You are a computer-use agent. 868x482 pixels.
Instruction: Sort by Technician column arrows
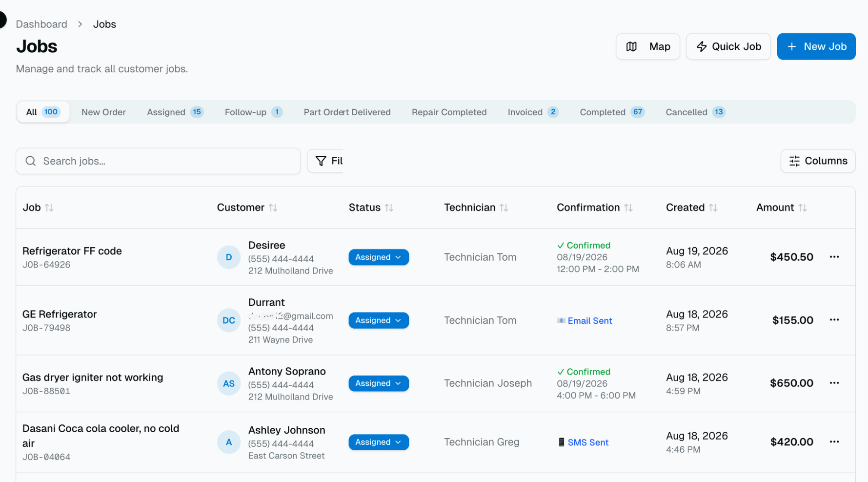pyautogui.click(x=504, y=208)
